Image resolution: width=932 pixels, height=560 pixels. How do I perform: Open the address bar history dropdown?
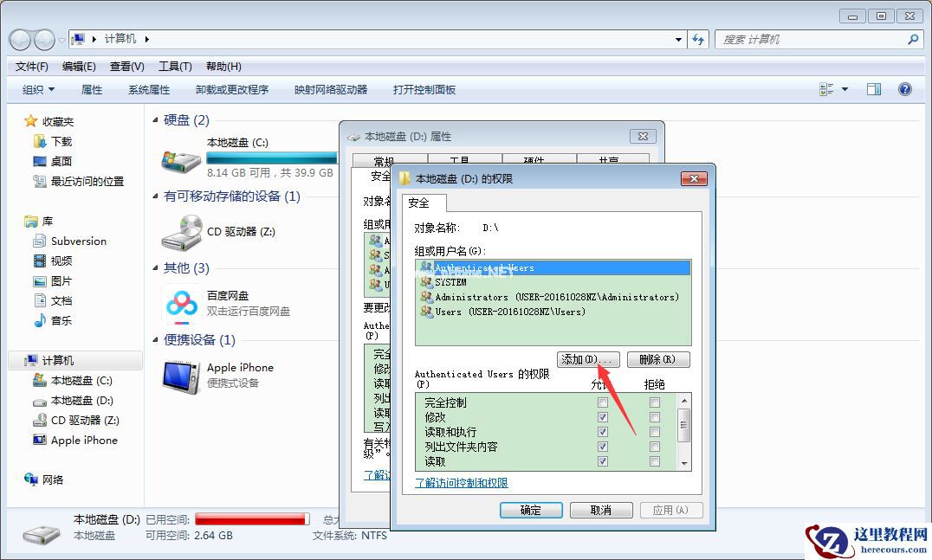tap(680, 39)
